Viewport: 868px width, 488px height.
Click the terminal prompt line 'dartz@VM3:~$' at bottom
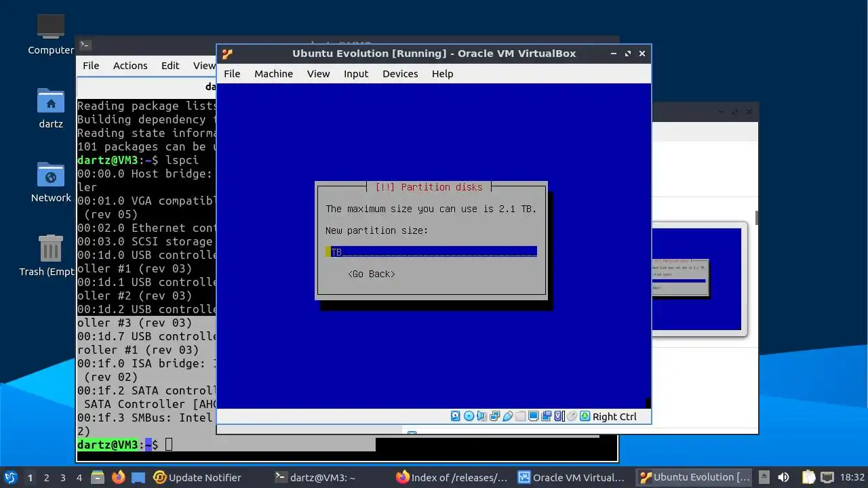click(118, 445)
